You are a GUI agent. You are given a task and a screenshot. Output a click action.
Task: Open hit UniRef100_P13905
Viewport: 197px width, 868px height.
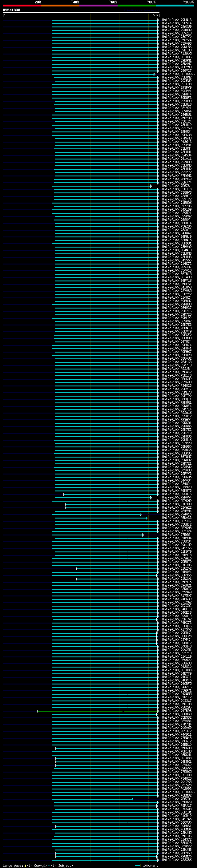coord(177,54)
